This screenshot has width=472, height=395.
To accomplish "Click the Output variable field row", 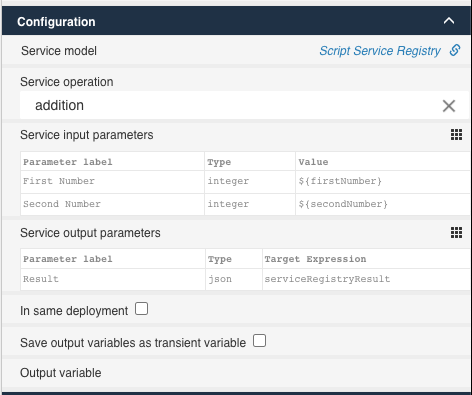I will point(236,373).
